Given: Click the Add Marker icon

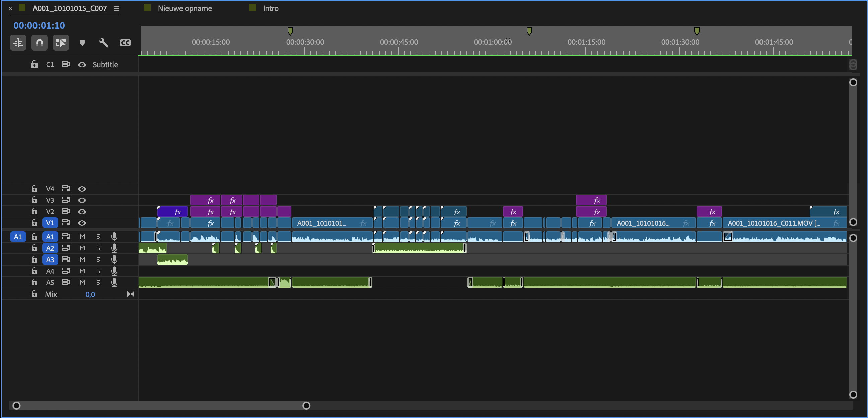Looking at the screenshot, I should (82, 43).
